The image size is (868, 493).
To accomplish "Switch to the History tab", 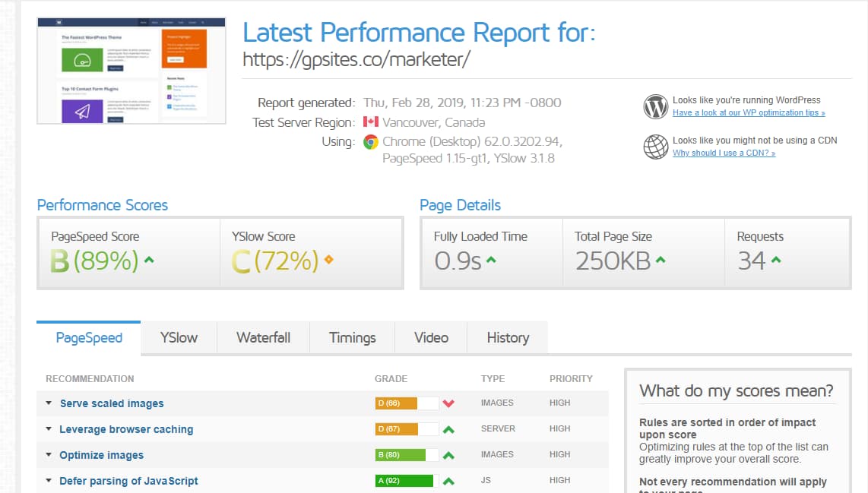I will (x=507, y=337).
